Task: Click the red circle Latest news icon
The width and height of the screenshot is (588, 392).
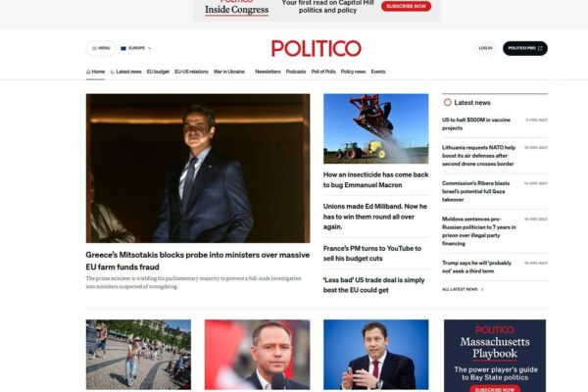Action: tap(448, 102)
